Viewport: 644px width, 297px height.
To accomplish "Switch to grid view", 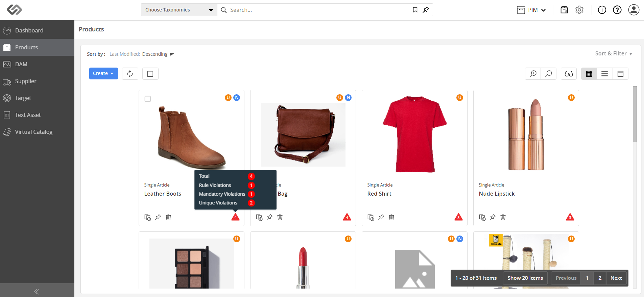I will click(x=589, y=74).
